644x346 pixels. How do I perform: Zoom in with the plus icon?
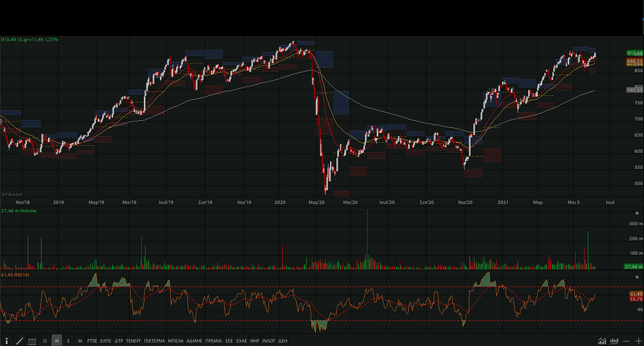pos(638,341)
